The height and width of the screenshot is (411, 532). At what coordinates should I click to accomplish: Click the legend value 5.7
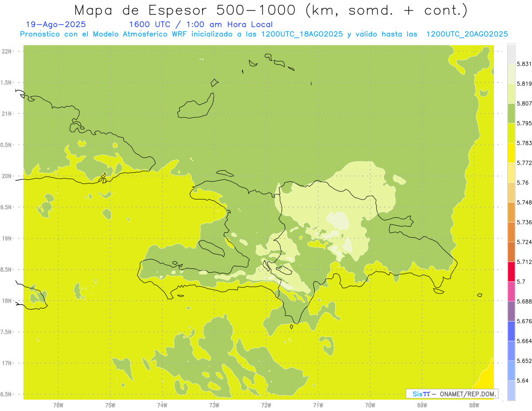(521, 282)
